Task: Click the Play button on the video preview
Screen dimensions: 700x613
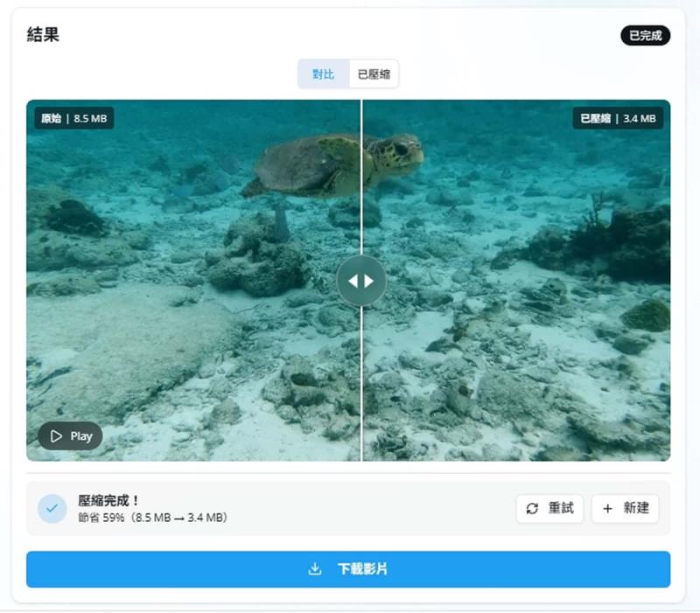Action: 70,435
